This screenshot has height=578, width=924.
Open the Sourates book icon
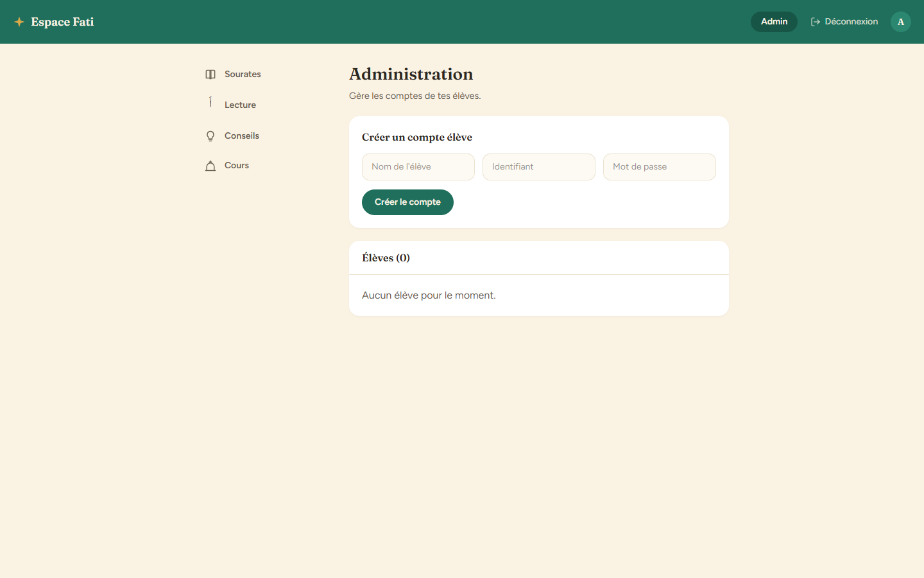click(210, 74)
